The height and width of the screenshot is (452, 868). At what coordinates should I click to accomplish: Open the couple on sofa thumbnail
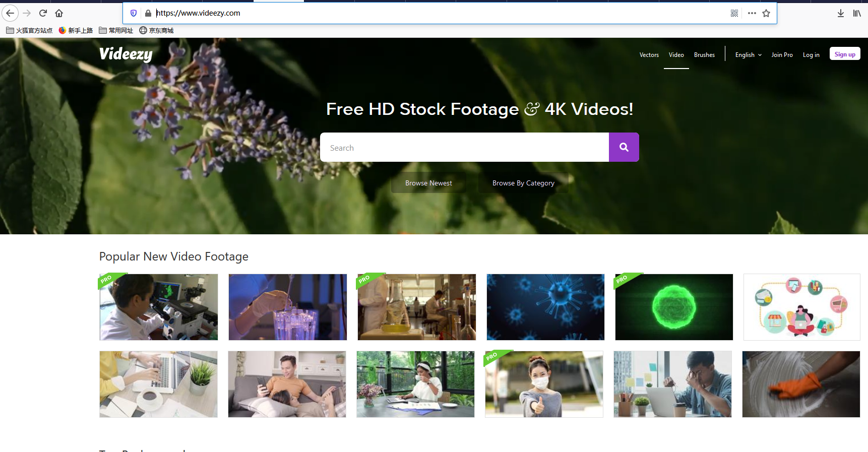click(x=287, y=384)
